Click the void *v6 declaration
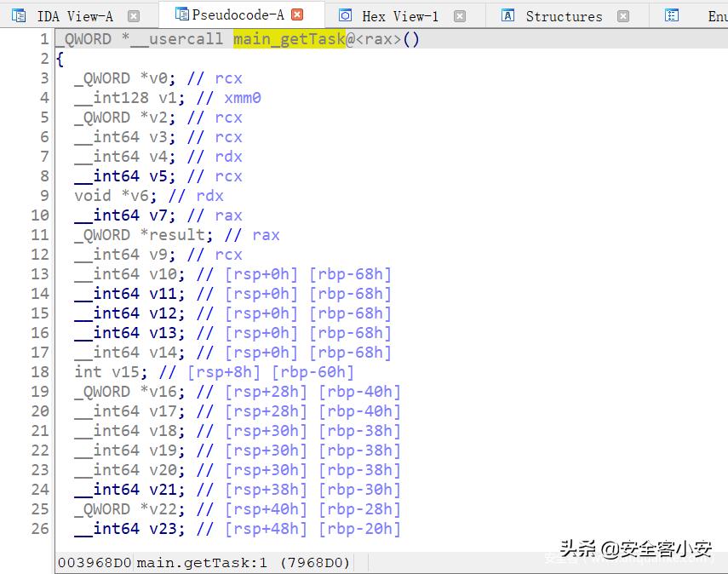728x574 pixels. coord(116,196)
